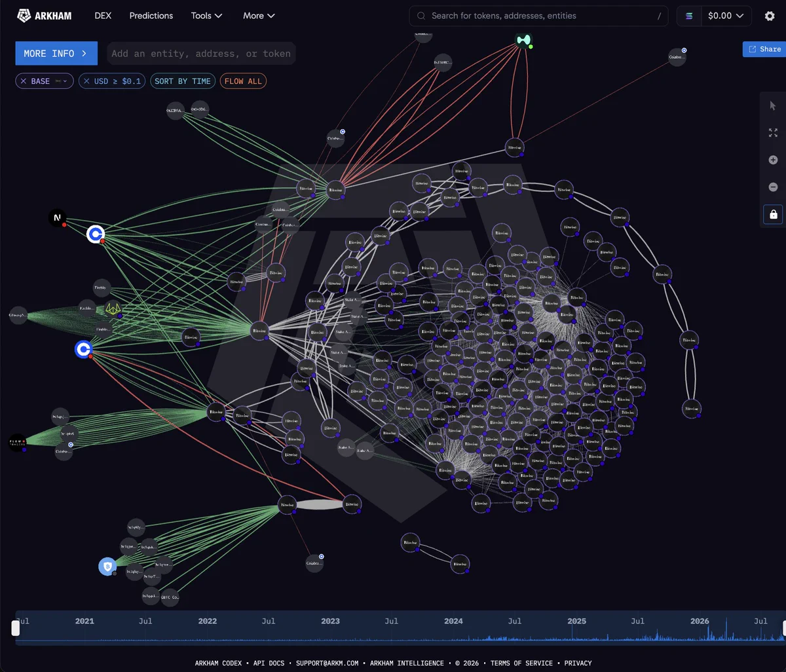The image size is (786, 672).
Task: Click the 2024 mark on the timeline
Action: pyautogui.click(x=453, y=621)
